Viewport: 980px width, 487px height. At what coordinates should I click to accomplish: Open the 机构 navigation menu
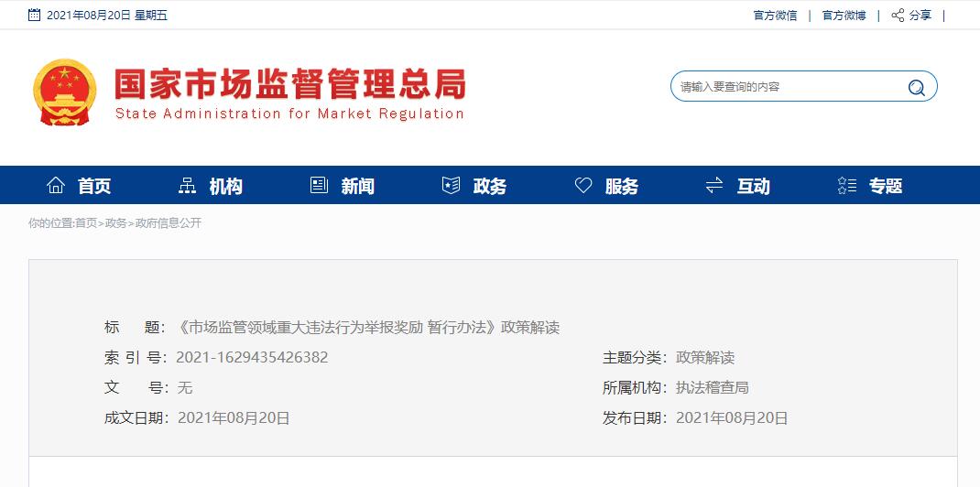tap(225, 186)
